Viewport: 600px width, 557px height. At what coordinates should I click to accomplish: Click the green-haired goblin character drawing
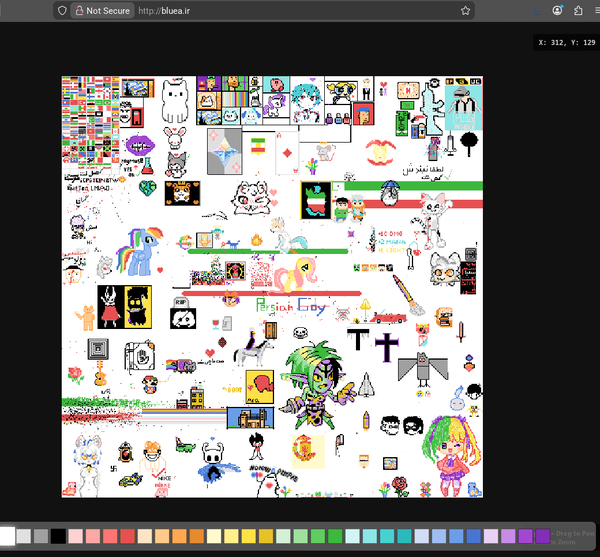tap(318, 386)
